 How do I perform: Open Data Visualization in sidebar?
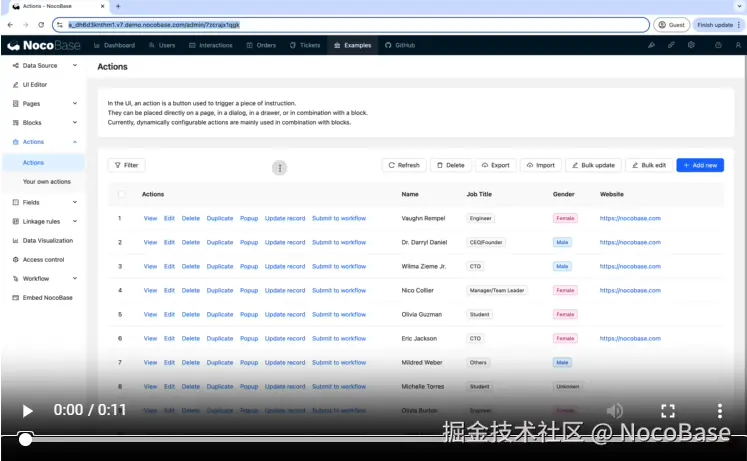[x=48, y=241]
